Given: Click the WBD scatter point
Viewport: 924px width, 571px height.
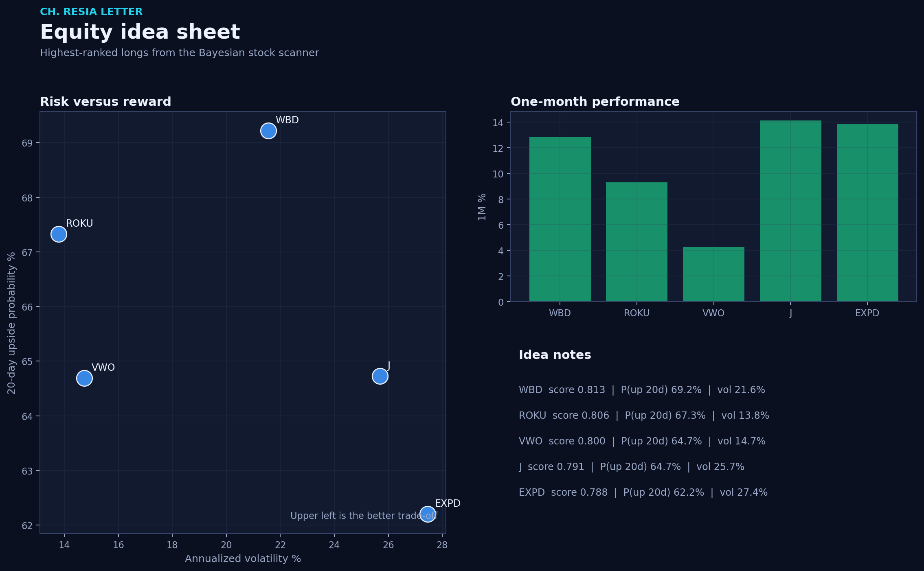Looking at the screenshot, I should click(268, 131).
